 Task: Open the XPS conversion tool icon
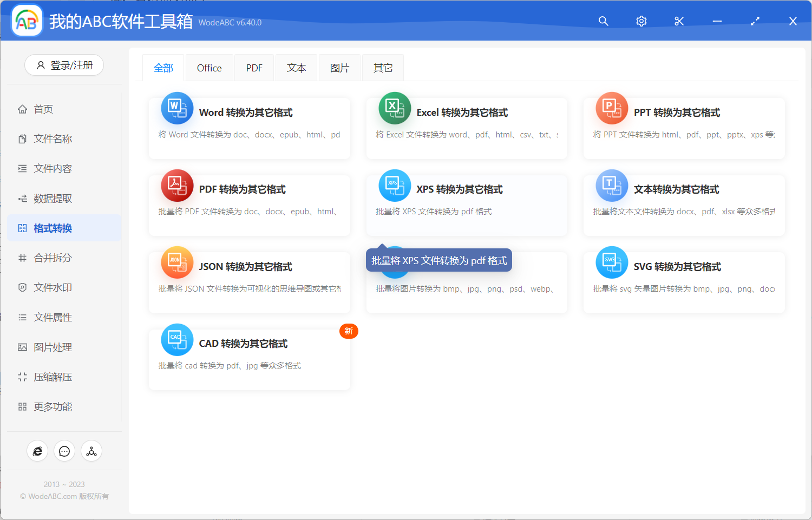[395, 185]
